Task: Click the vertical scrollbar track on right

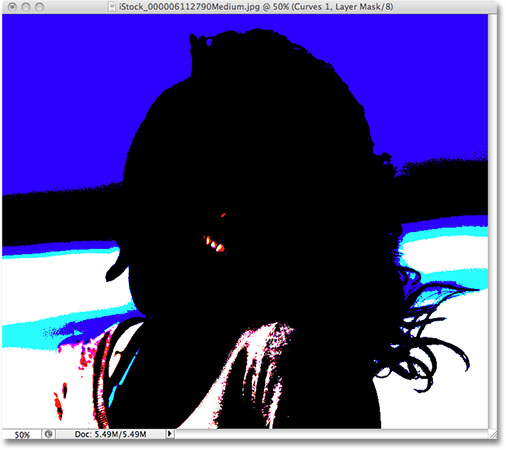Action: click(492, 222)
